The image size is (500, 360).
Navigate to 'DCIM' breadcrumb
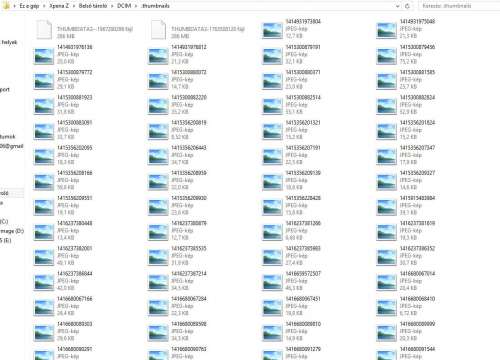tap(124, 6)
